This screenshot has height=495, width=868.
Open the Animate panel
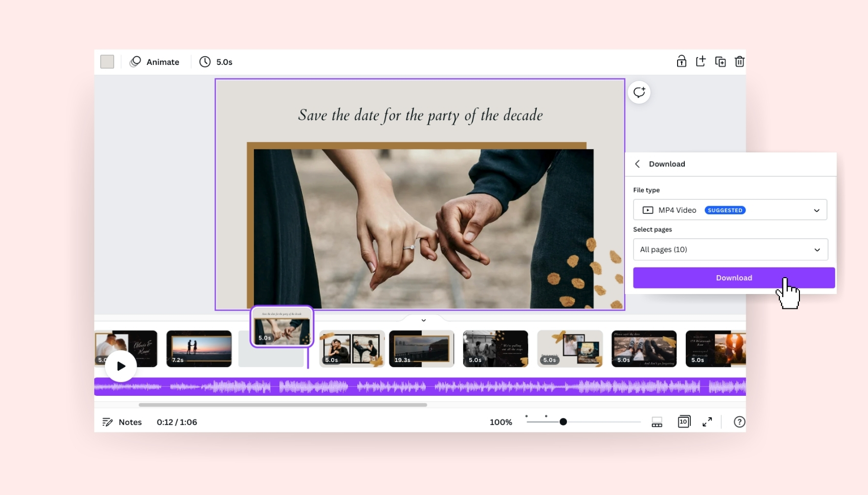pyautogui.click(x=155, y=62)
